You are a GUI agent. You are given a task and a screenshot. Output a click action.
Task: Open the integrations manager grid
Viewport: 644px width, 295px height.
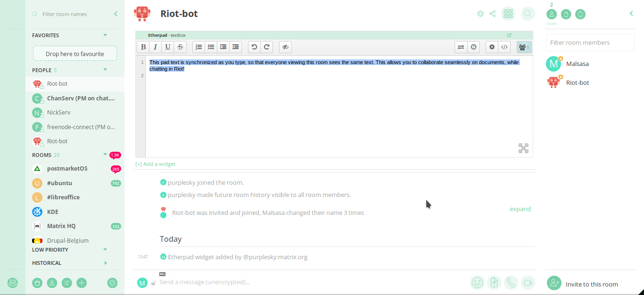click(508, 14)
